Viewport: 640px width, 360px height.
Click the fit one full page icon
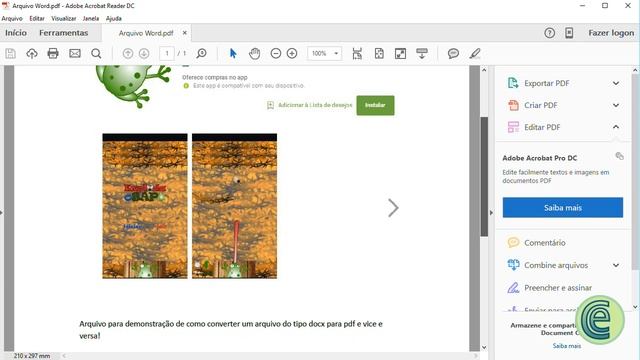[379, 53]
